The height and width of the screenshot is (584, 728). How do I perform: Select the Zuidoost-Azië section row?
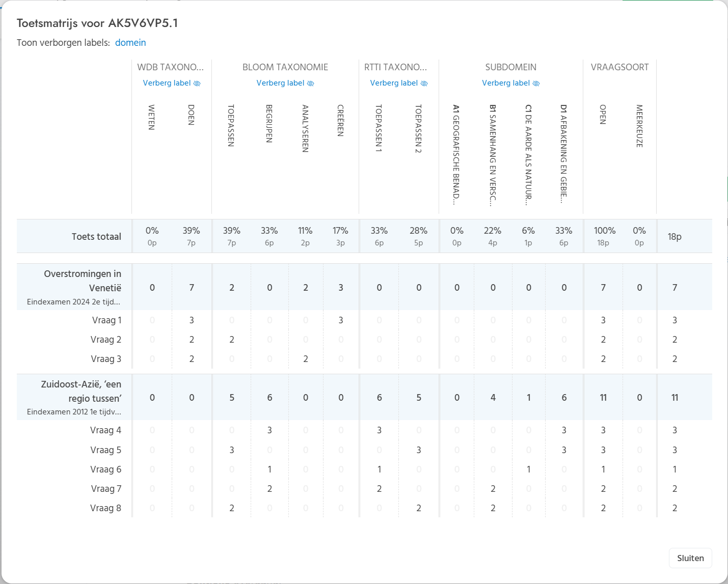tap(80, 391)
